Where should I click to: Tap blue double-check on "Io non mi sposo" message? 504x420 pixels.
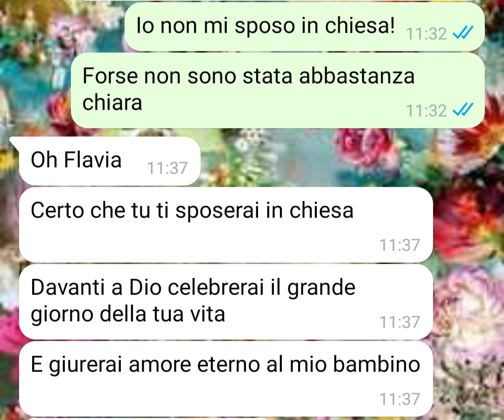pyautogui.click(x=463, y=33)
